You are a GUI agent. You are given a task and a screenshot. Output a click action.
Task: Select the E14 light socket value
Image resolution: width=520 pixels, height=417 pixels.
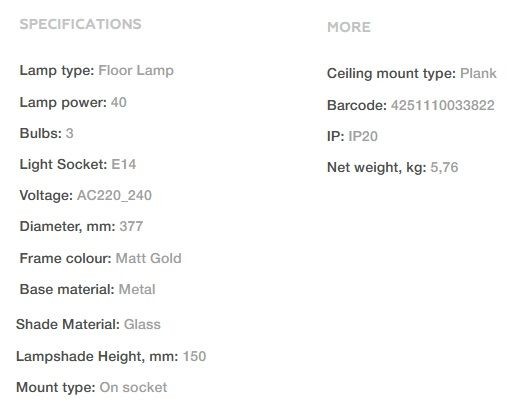point(124,164)
